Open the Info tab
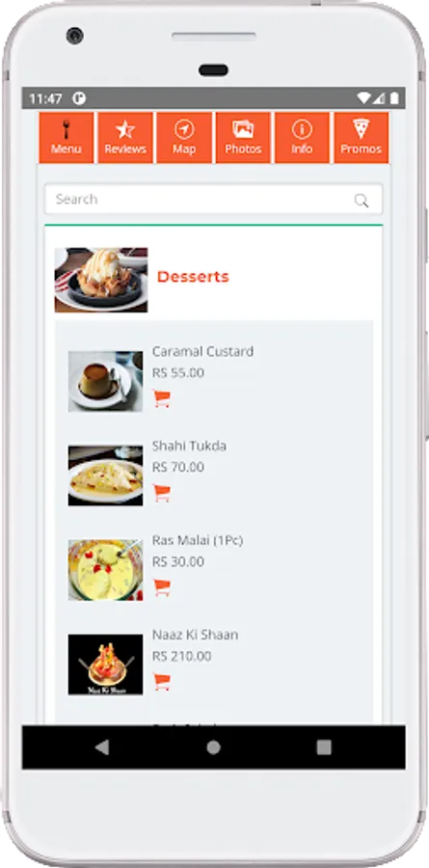The width and height of the screenshot is (429, 868). pyautogui.click(x=303, y=138)
